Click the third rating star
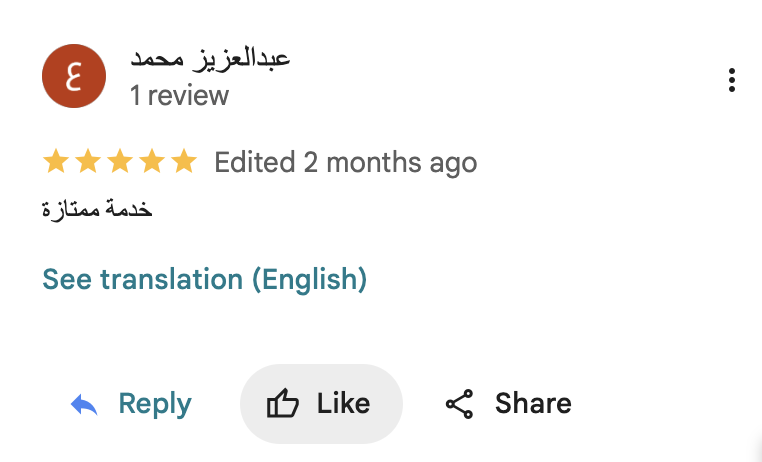762x462 pixels. point(120,162)
